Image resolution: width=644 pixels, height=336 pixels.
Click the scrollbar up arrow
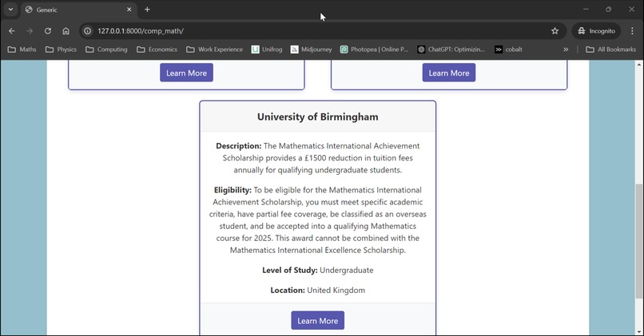[639, 65]
